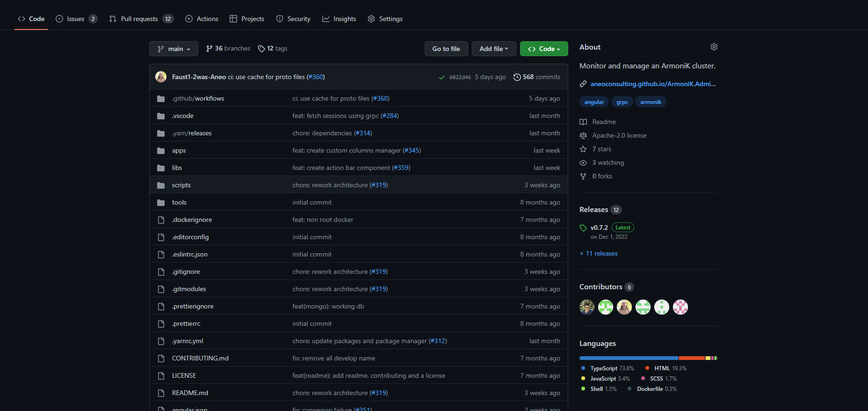868x411 pixels.
Task: View the 36 branches link
Action: coord(228,49)
